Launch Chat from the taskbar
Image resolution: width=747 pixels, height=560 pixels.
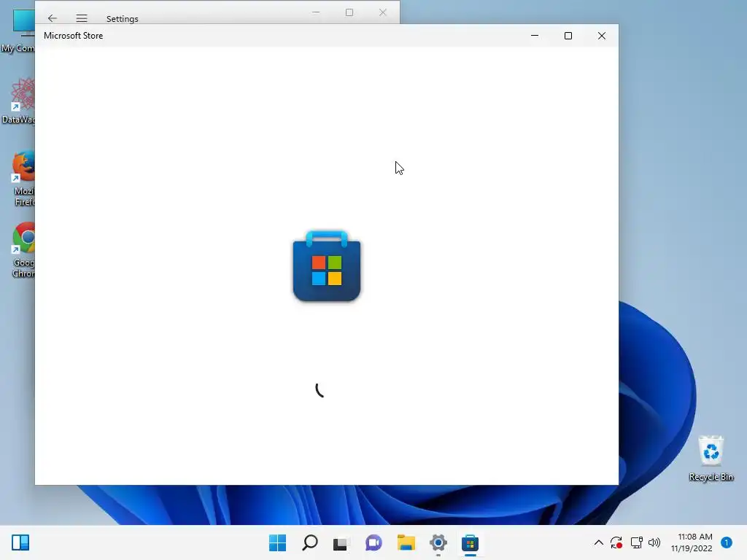[x=373, y=542]
